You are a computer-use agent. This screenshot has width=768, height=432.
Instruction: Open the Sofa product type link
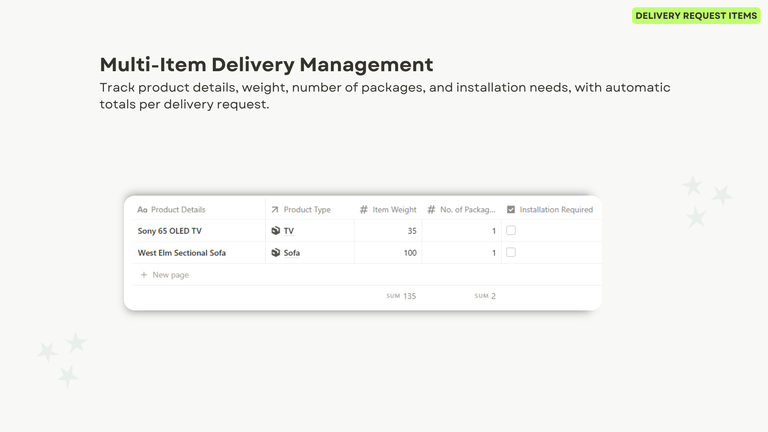pos(291,253)
